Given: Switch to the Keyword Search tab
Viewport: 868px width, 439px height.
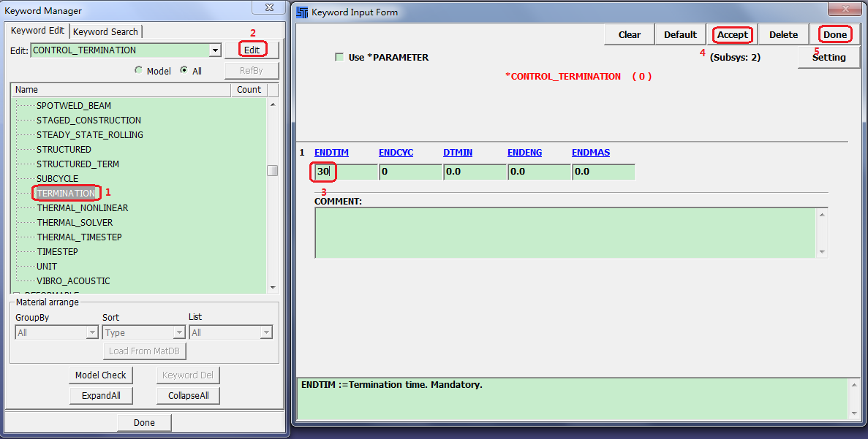Looking at the screenshot, I should [106, 32].
